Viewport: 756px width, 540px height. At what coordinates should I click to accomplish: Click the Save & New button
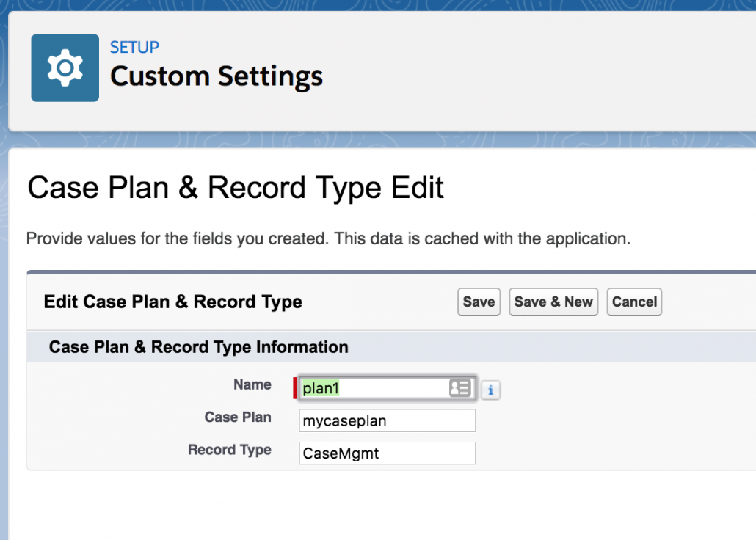point(553,302)
